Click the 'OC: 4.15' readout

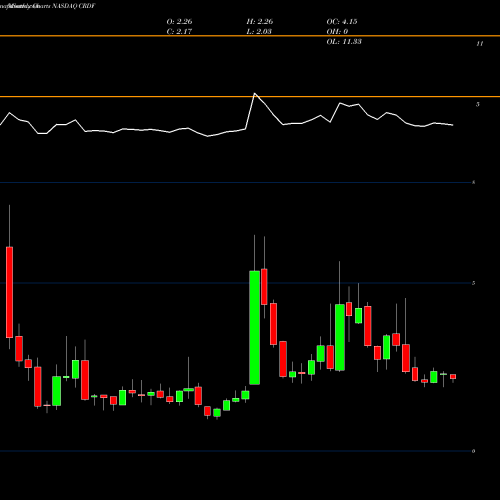click(x=342, y=22)
